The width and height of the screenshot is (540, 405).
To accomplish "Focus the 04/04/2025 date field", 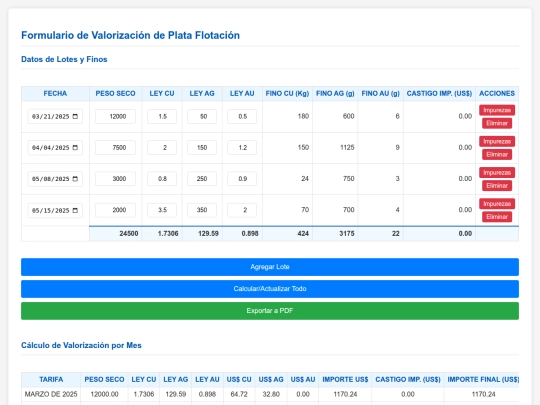I will point(55,147).
